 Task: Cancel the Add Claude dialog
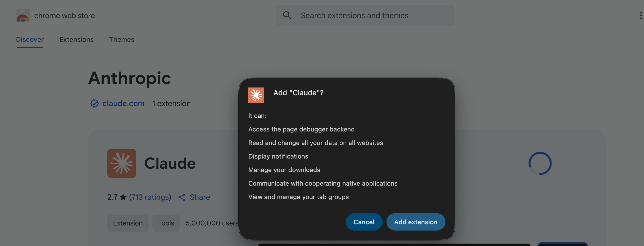pyautogui.click(x=364, y=222)
